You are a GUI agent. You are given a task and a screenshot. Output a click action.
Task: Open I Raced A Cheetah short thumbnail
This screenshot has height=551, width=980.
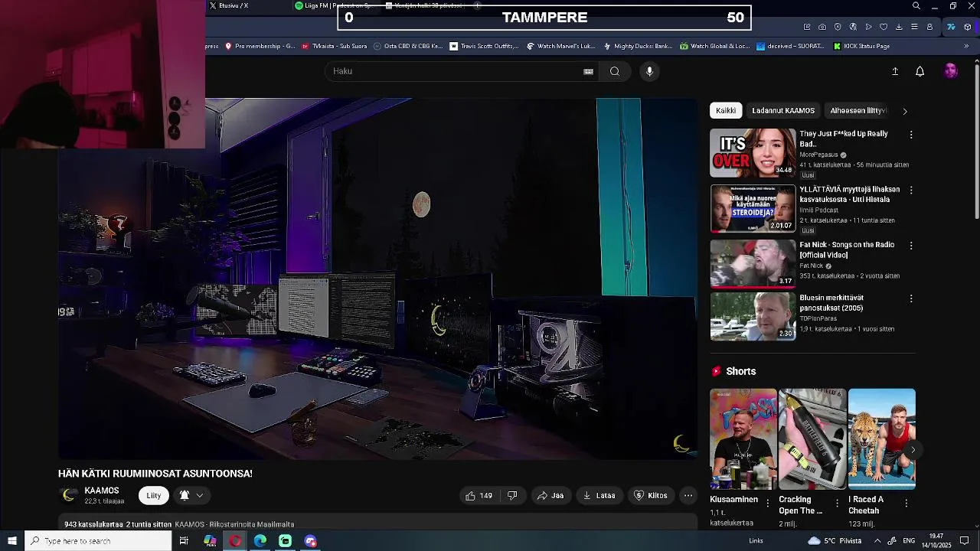(x=881, y=439)
